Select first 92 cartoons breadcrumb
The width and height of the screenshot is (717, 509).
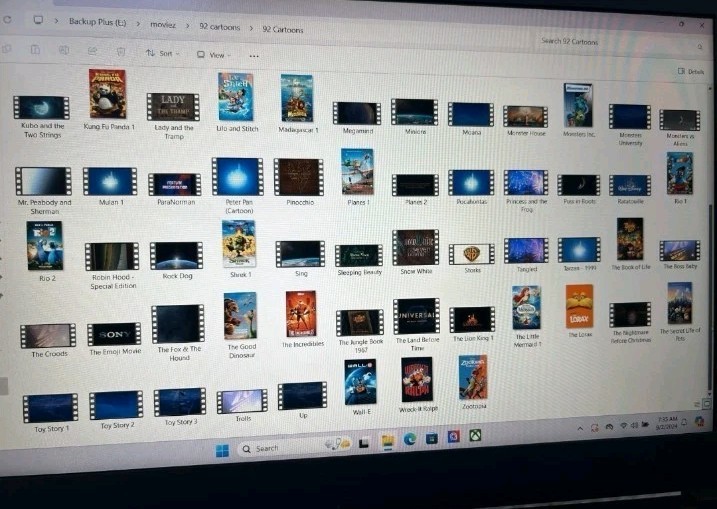pyautogui.click(x=219, y=27)
